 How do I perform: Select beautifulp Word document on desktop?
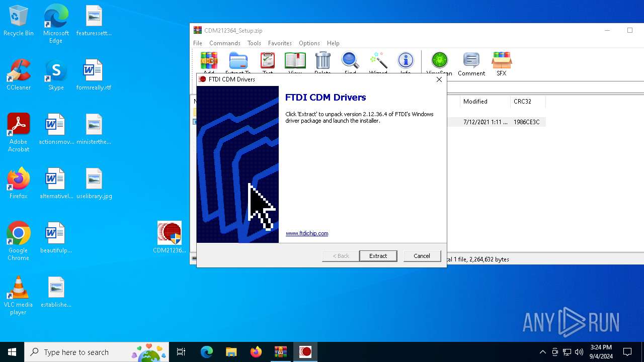(56, 238)
